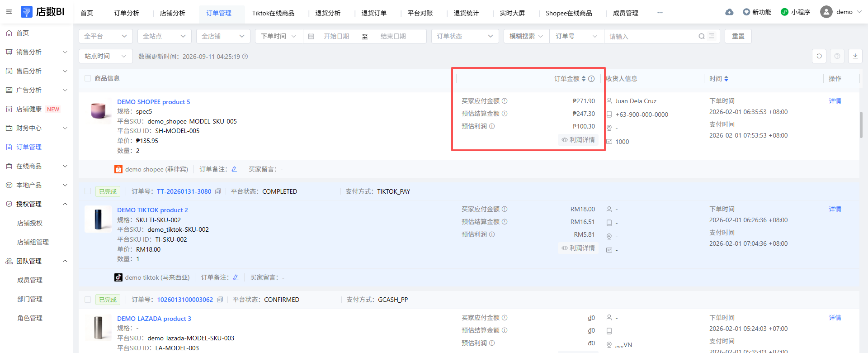Edit 订单备注 for demo tiktok order

[x=236, y=277]
